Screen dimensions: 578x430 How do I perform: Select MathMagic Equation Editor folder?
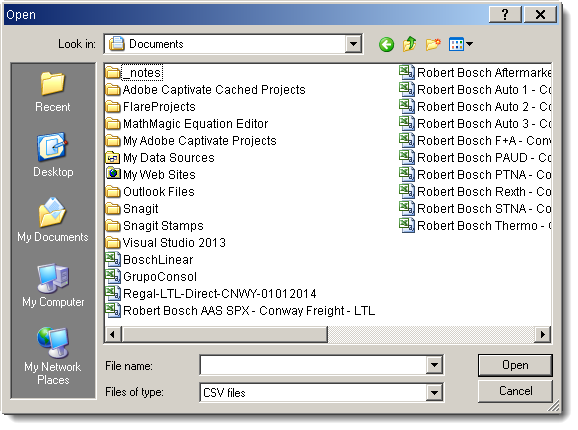click(187, 123)
